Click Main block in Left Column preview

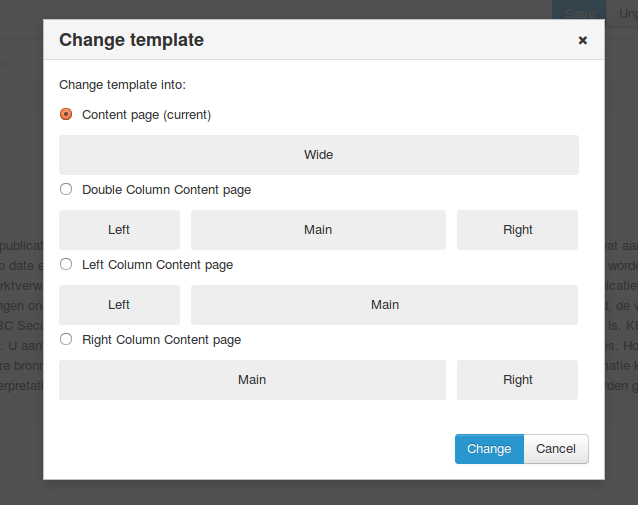point(385,305)
